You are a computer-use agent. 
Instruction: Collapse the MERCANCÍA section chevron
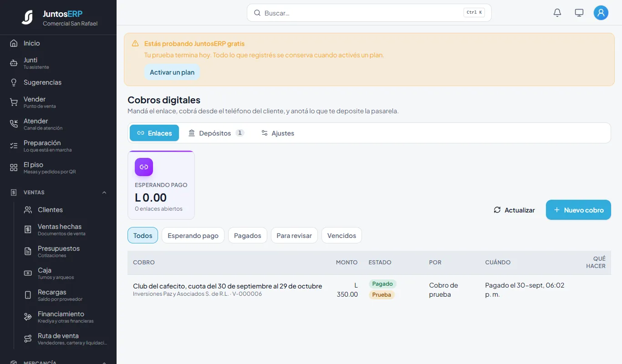(x=104, y=363)
